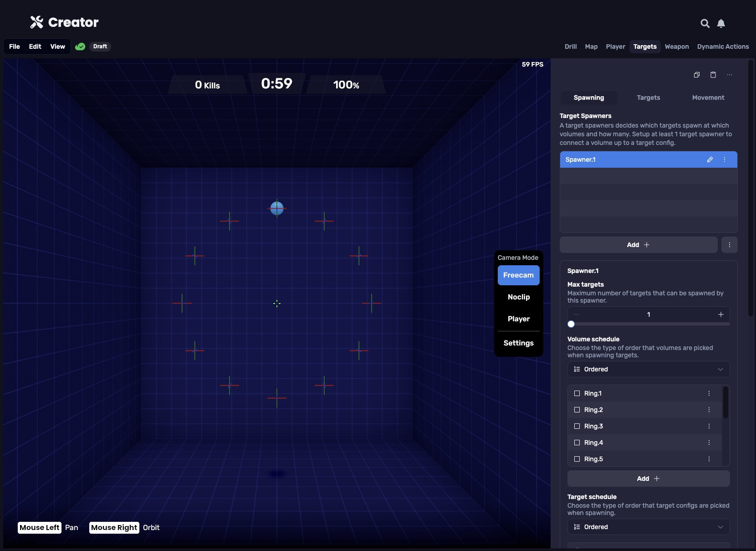
Task: Click the Mouse Right hint label
Action: [x=114, y=527]
